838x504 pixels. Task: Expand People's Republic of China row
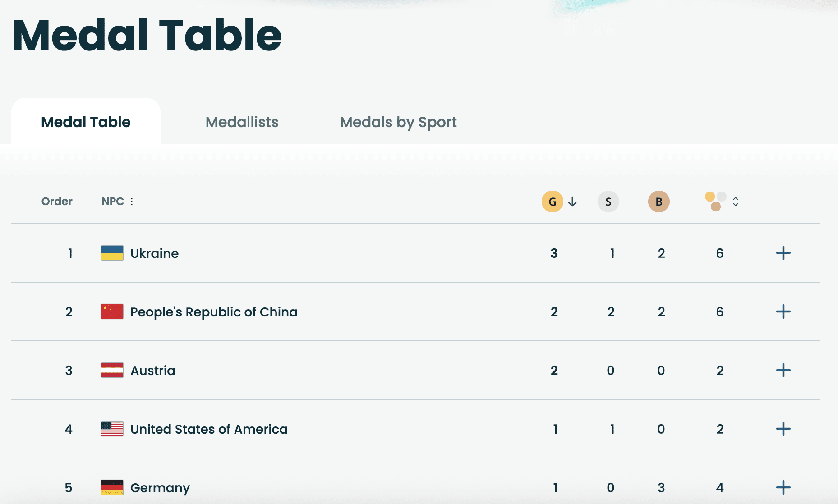783,312
